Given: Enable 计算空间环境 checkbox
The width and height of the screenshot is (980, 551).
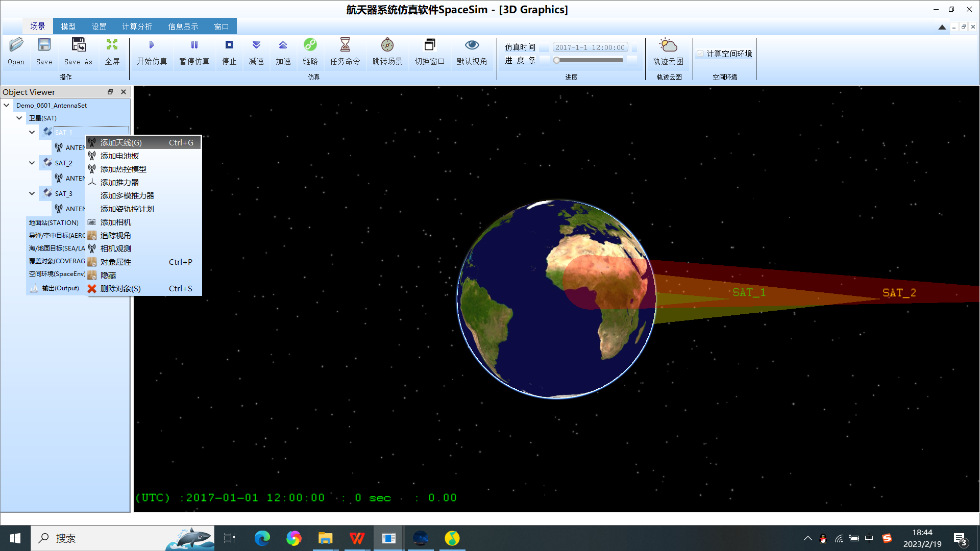Looking at the screenshot, I should point(700,54).
